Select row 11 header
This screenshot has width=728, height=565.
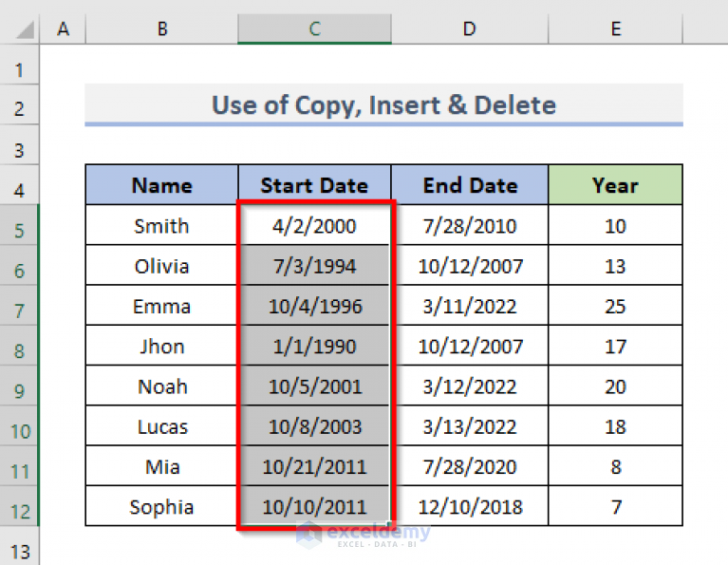19,466
